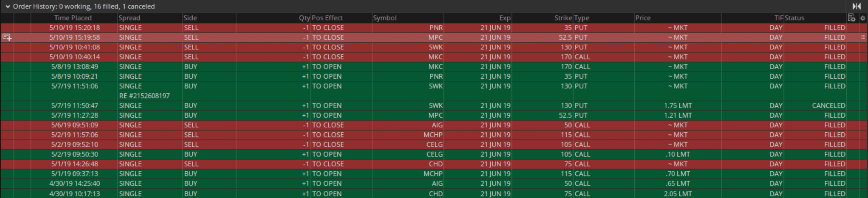
Task: Select the PNR sell-to-close order row
Action: [434, 28]
